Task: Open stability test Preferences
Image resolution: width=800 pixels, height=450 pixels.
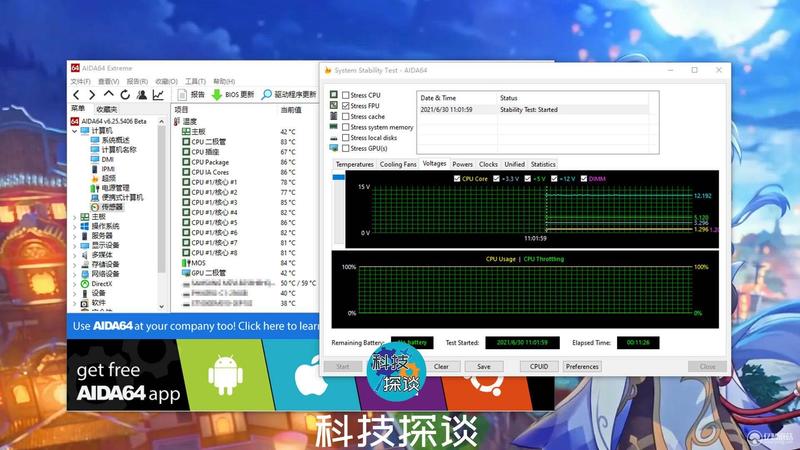Action: pyautogui.click(x=582, y=366)
